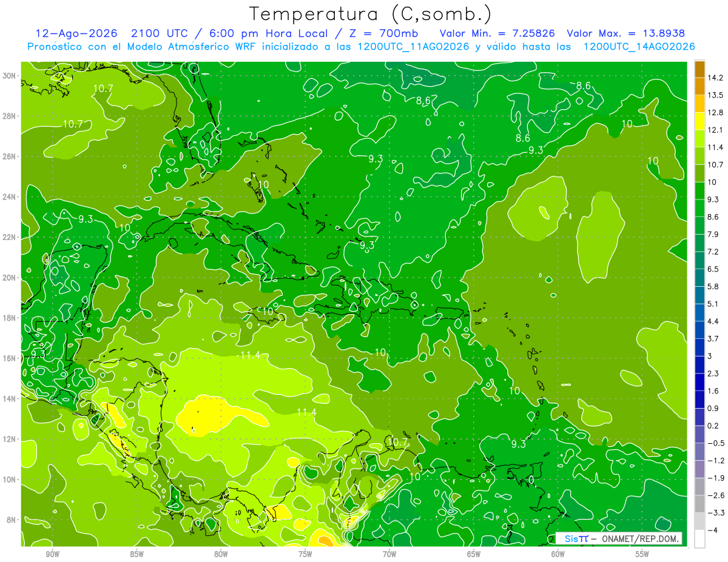Screen dimensions: 728x562
Task: Click the '5.1' color scale label
Action: click(713, 304)
